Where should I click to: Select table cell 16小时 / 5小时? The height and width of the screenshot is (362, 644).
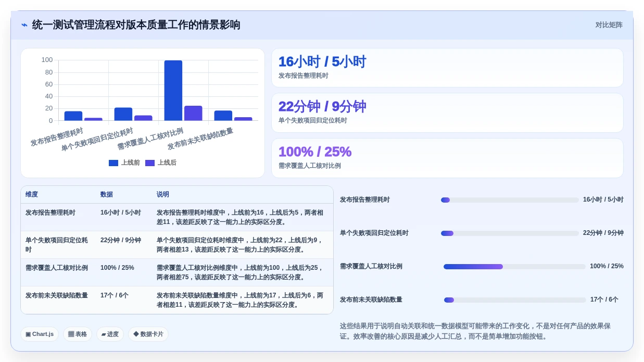(121, 213)
